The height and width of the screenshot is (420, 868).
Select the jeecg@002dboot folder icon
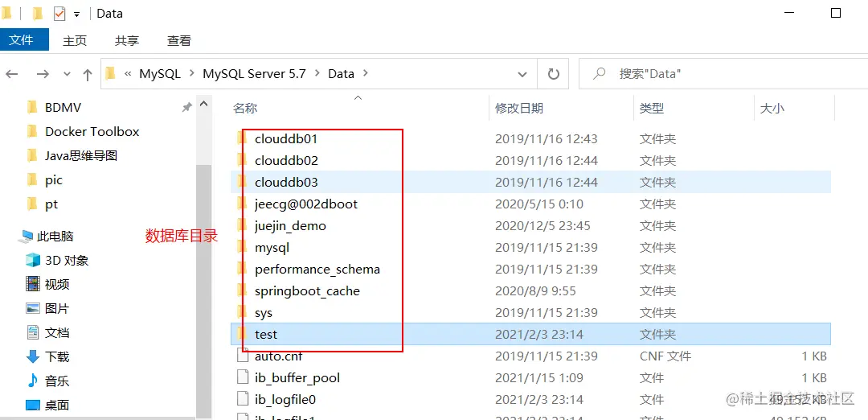tap(242, 204)
